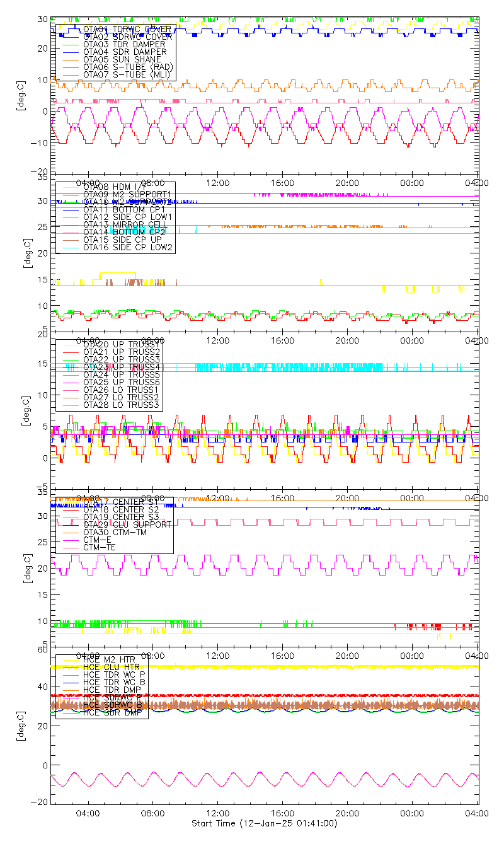Select the OTA27 LO TRUSS2 legend entry
This screenshot has height=851, width=504.
(x=122, y=397)
